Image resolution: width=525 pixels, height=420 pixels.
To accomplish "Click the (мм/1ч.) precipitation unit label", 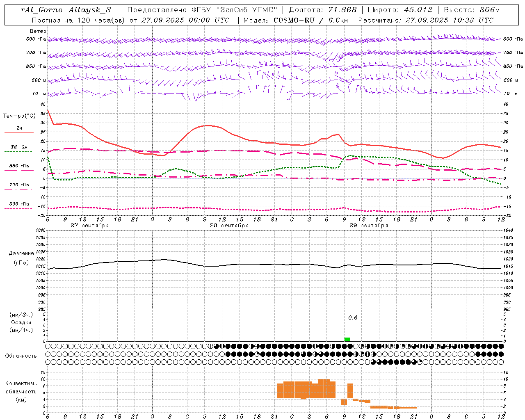I will (x=21, y=330).
